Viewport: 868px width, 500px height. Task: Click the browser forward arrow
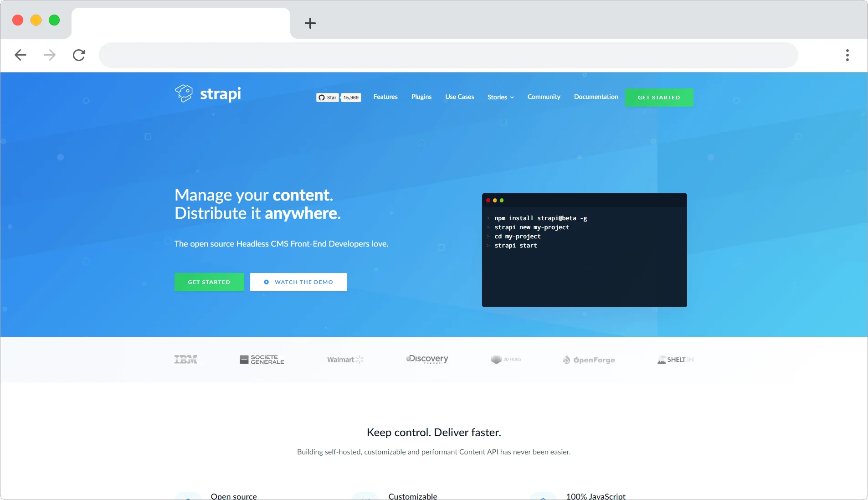(x=50, y=55)
